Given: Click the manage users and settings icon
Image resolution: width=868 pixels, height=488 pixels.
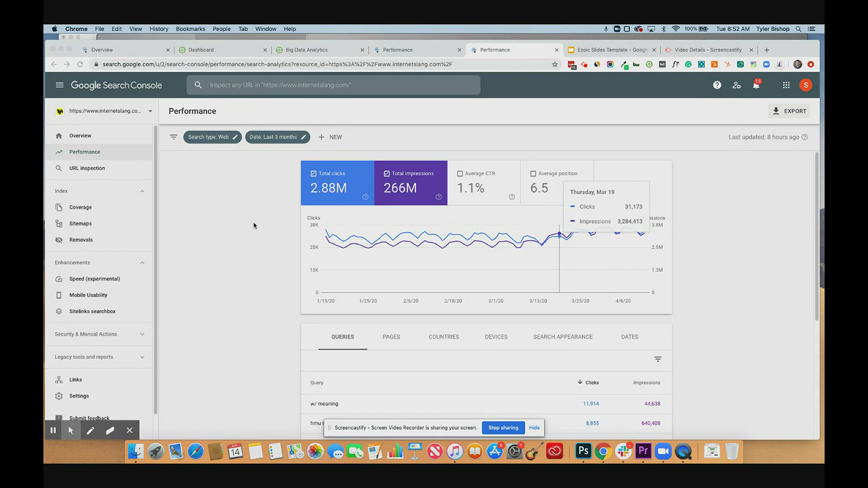Looking at the screenshot, I should click(x=736, y=85).
